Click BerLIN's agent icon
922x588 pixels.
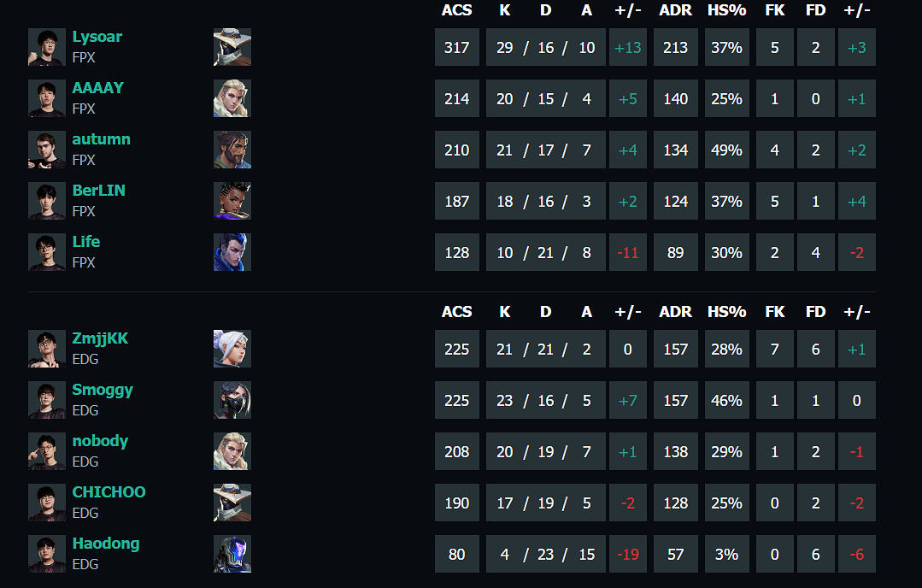point(232,201)
